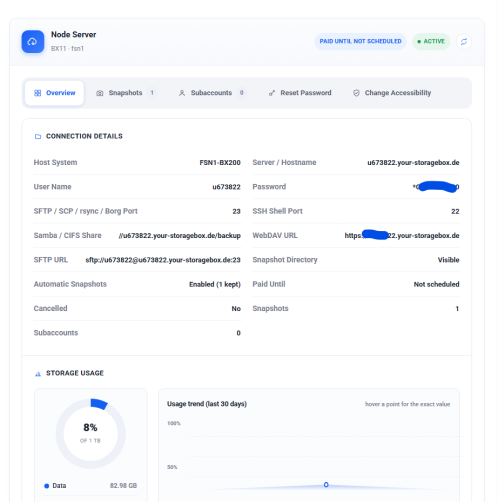Click Paid Until value Not scheduled
The image size is (498, 502).
click(436, 284)
